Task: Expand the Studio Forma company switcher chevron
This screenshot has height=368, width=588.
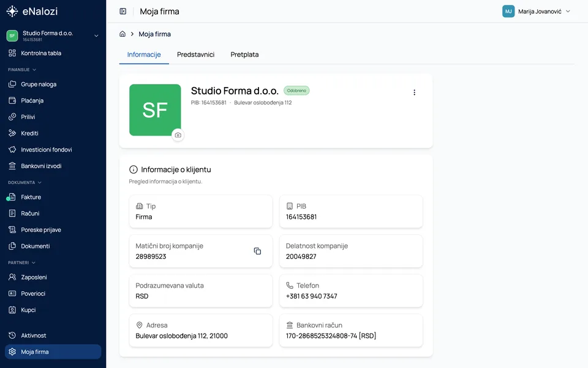Action: pyautogui.click(x=96, y=36)
